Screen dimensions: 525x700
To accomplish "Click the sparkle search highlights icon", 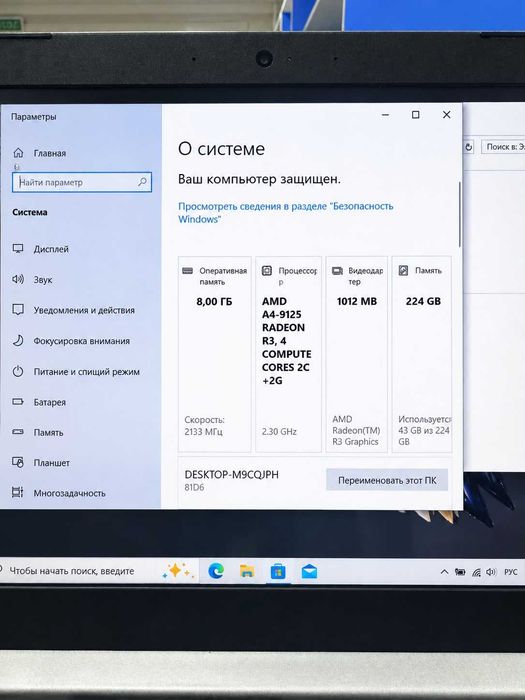I will click(177, 571).
